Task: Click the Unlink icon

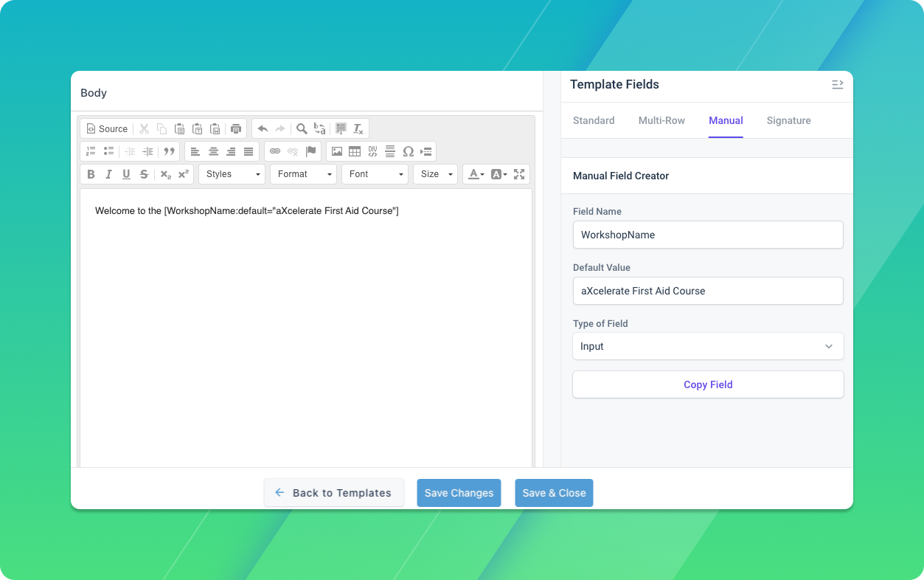Action: point(293,151)
